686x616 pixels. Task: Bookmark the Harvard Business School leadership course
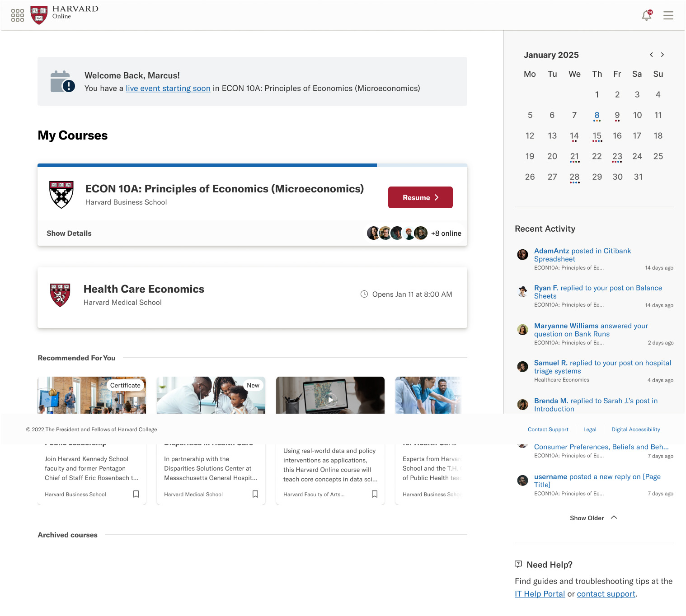(136, 494)
